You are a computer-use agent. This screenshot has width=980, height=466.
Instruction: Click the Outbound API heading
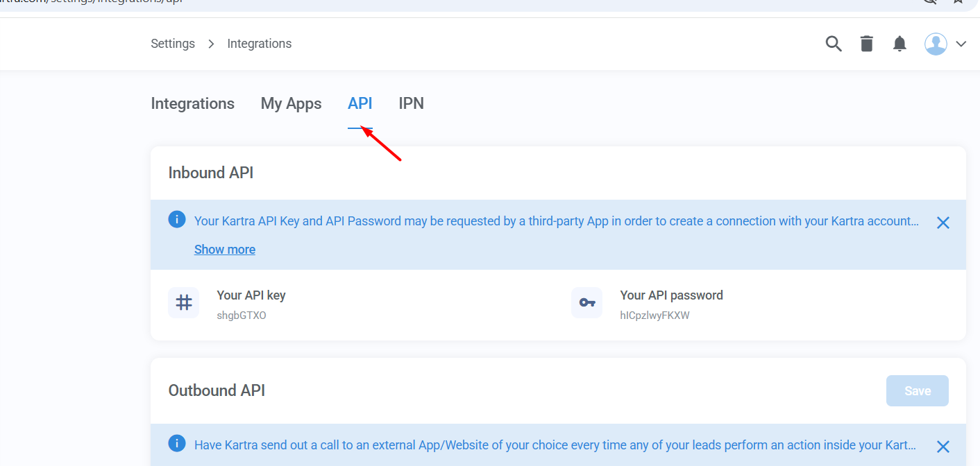[x=217, y=390]
